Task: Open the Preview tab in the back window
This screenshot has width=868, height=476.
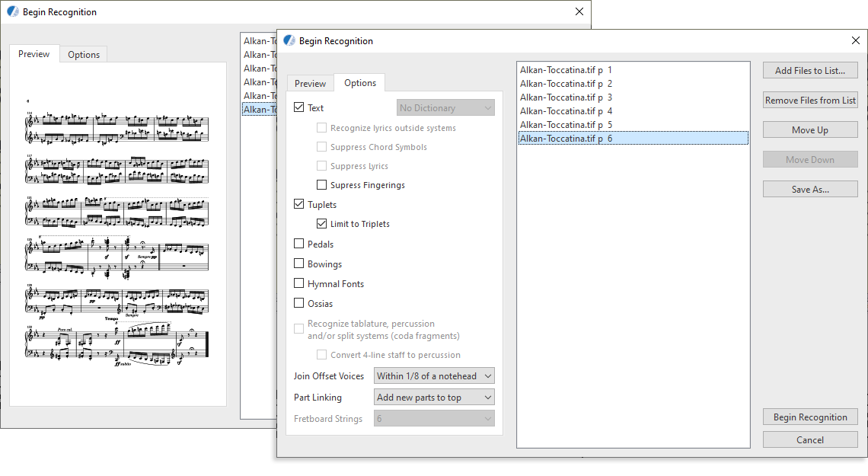Action: tap(34, 53)
